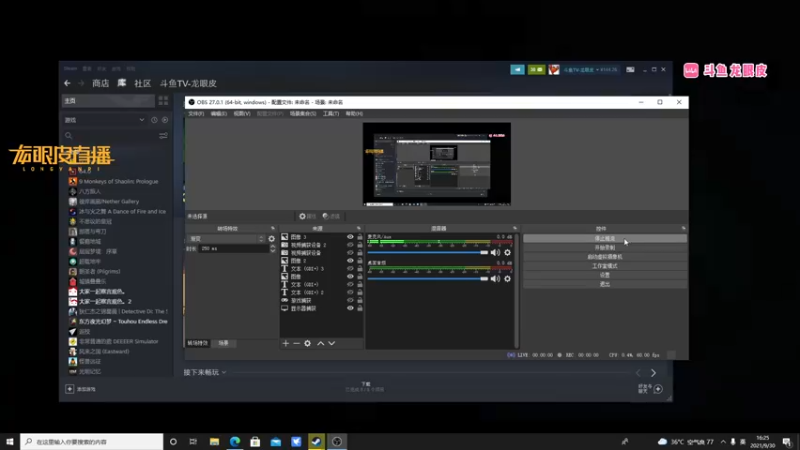Click 退出 button in OBS controls
The width and height of the screenshot is (800, 450).
pyautogui.click(x=605, y=284)
